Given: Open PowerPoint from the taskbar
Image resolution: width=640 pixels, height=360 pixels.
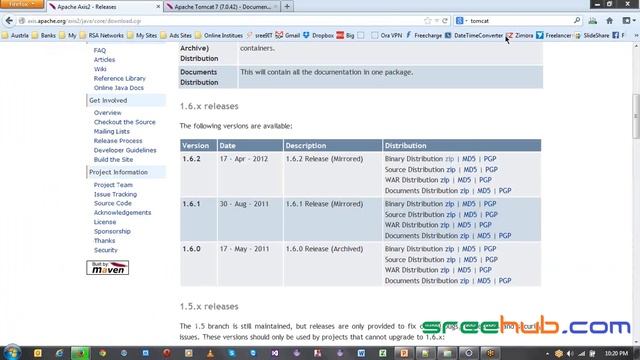Looking at the screenshot, I should 404,353.
